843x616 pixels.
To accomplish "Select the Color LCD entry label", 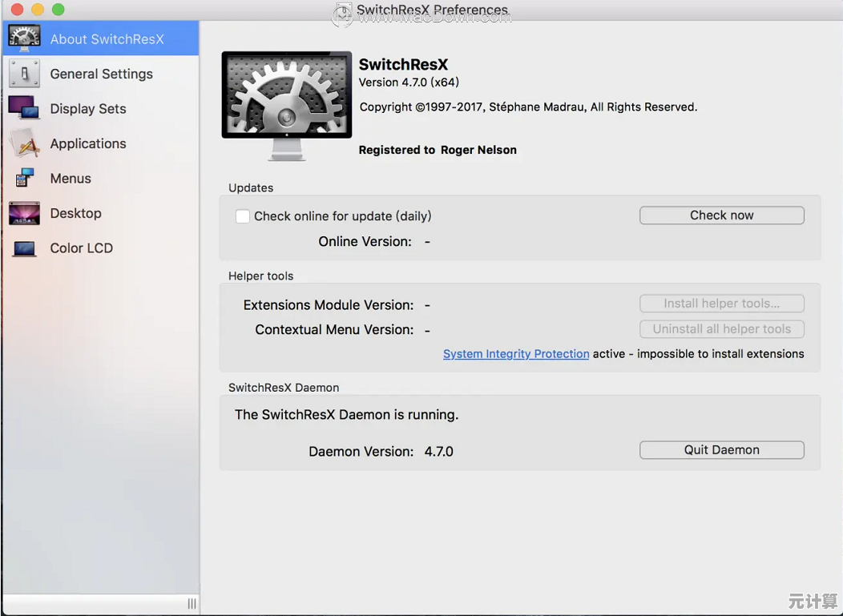I will click(81, 248).
